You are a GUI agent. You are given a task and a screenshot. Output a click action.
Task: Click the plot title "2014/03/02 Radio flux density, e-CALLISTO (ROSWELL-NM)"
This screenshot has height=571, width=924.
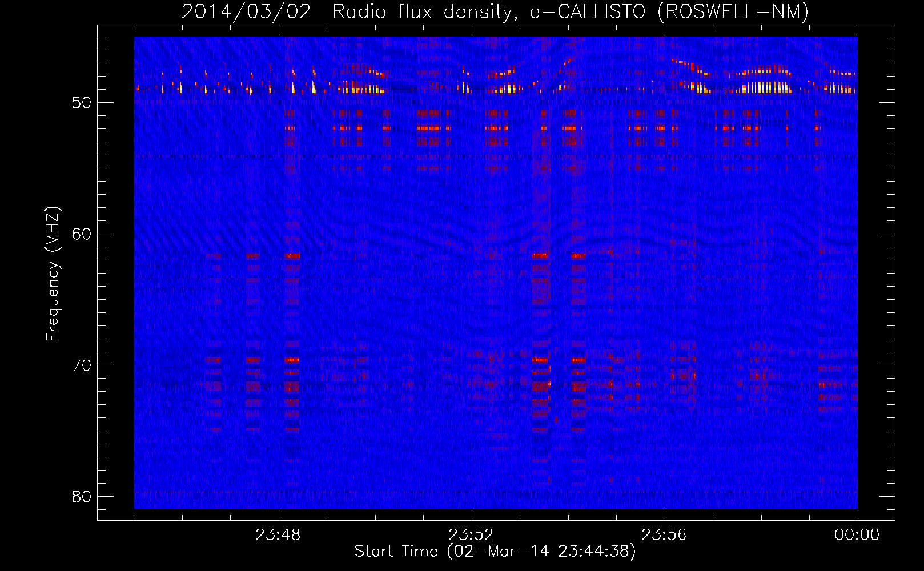tap(495, 11)
